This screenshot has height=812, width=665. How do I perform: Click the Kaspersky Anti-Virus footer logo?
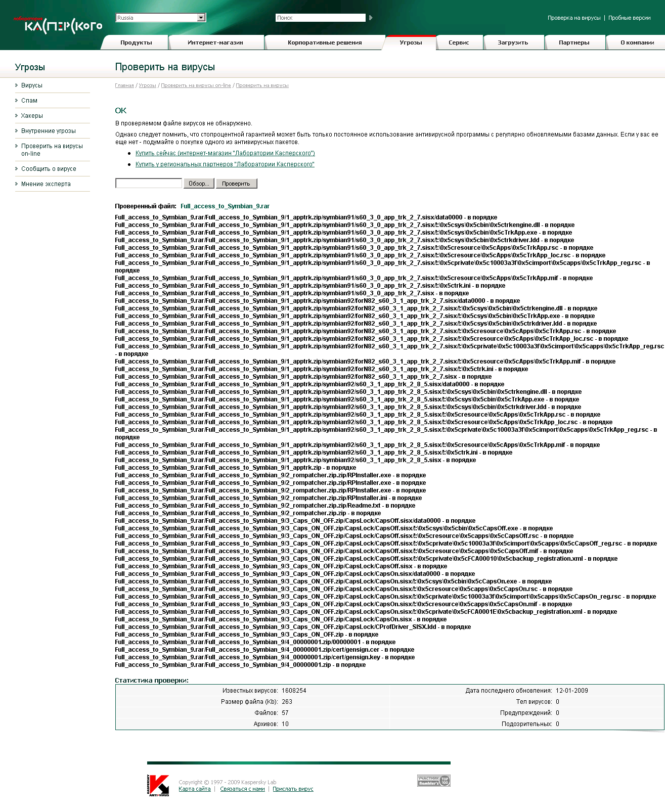(158, 785)
